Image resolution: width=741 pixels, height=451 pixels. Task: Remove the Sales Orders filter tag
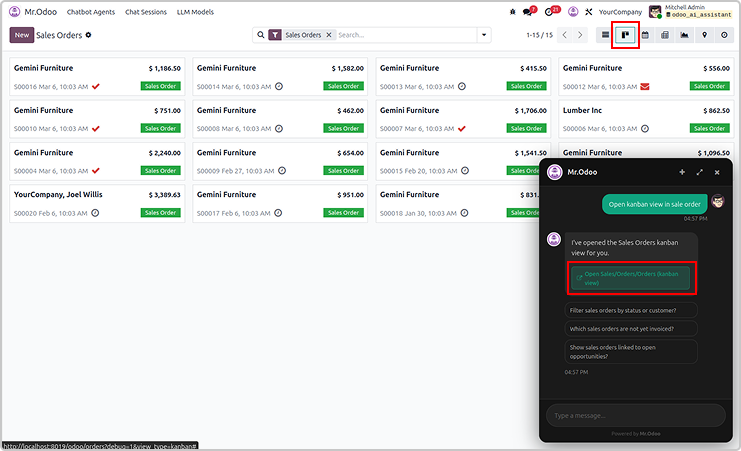click(x=328, y=35)
